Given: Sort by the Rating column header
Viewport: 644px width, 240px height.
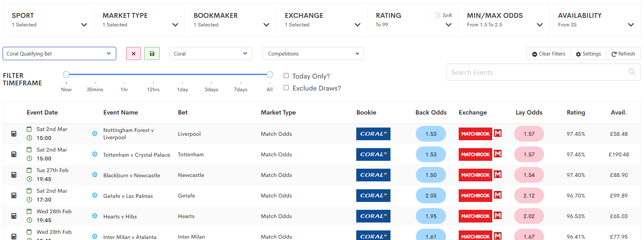Looking at the screenshot, I should [575, 112].
